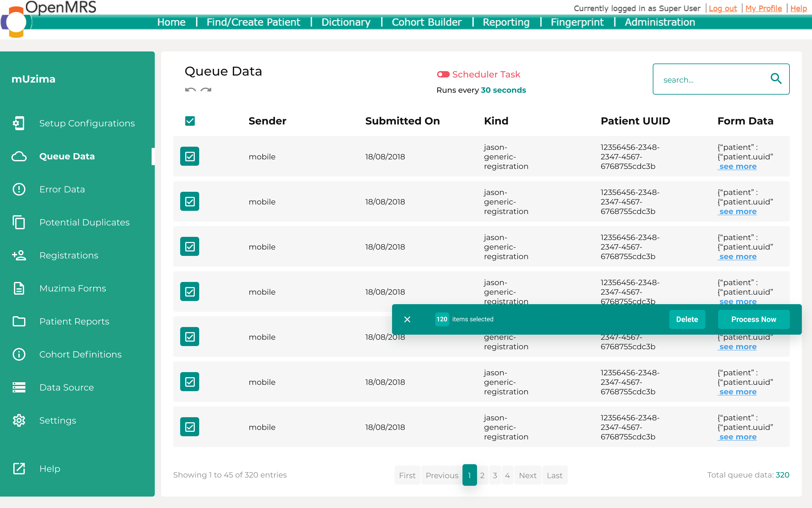The height and width of the screenshot is (508, 812).
Task: Click the current page 1 button
Action: (x=469, y=475)
